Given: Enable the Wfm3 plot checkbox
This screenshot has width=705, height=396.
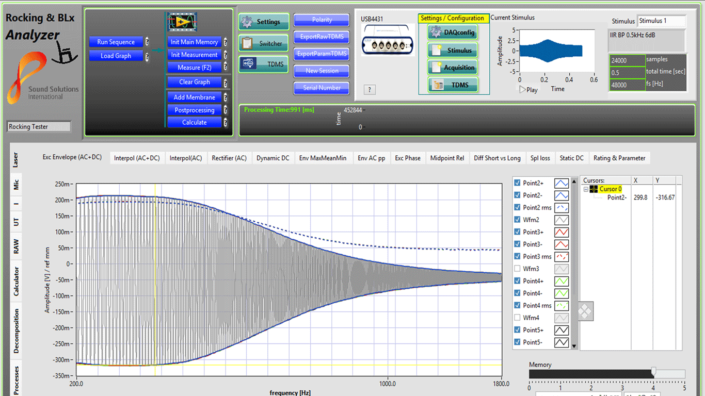Looking at the screenshot, I should [517, 269].
